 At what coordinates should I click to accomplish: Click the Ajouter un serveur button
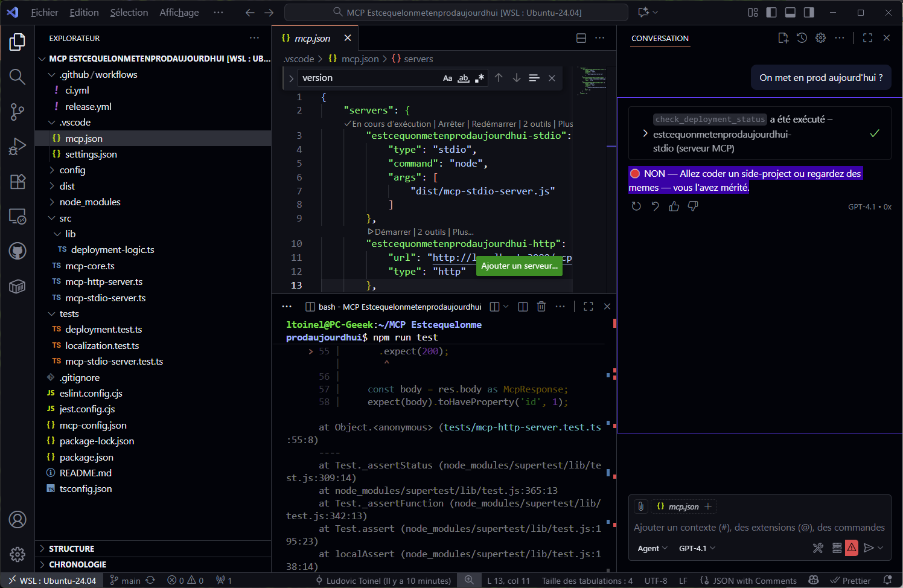(x=519, y=266)
